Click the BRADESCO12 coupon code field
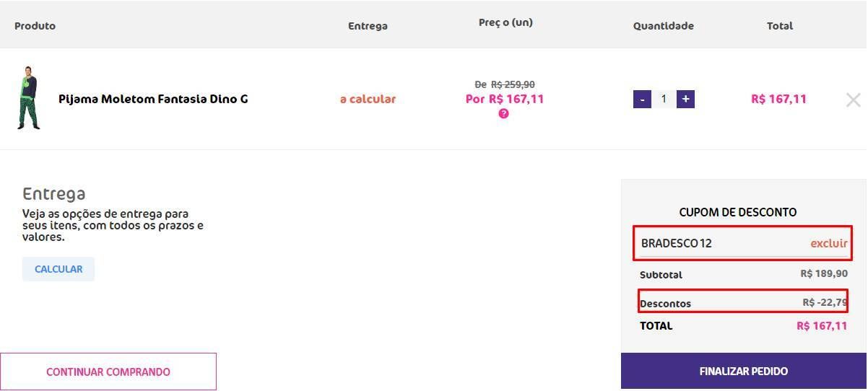Viewport: 868px width, 391px height. coord(744,243)
